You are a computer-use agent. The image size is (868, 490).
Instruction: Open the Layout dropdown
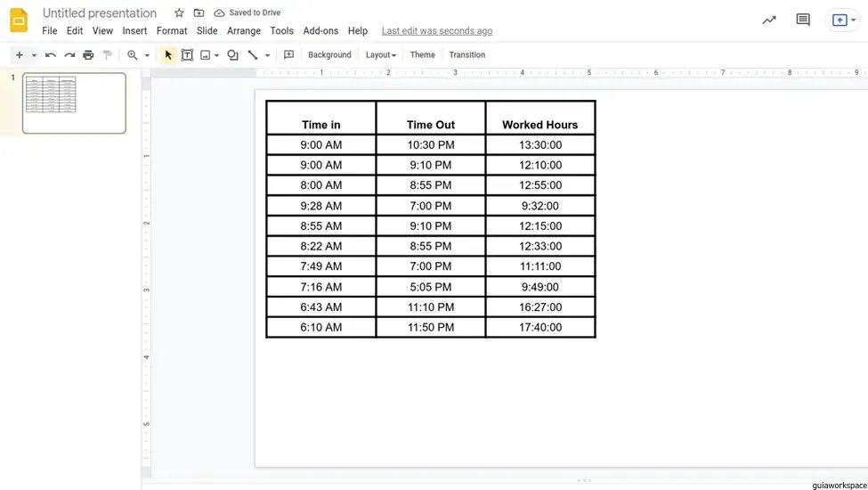[x=381, y=55]
